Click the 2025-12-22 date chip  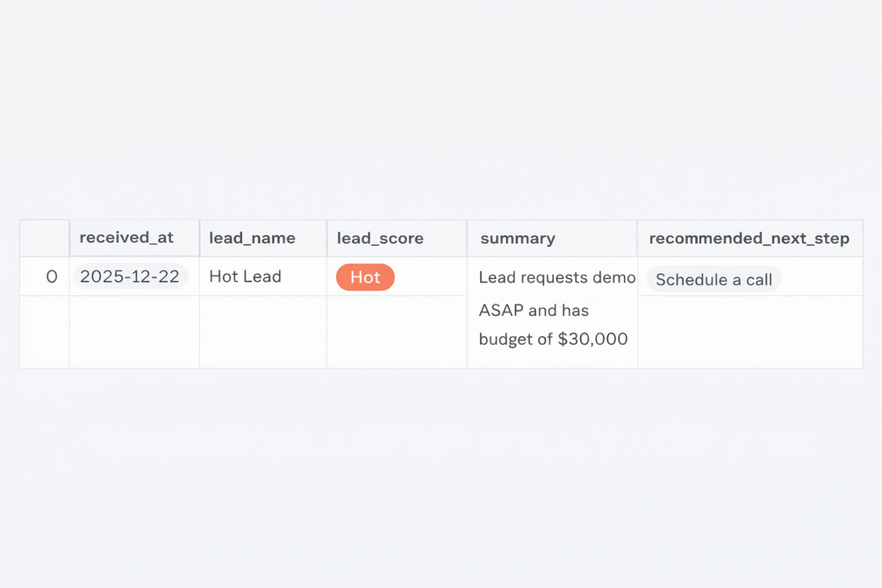click(x=130, y=276)
